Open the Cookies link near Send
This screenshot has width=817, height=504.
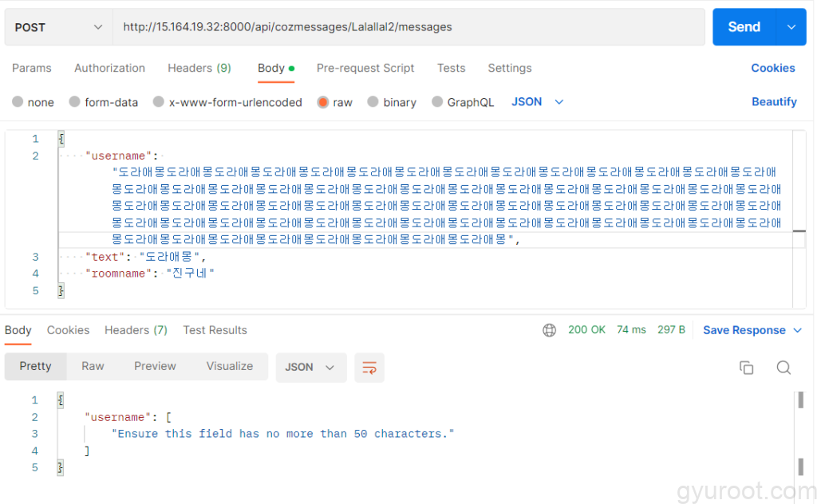(x=772, y=69)
